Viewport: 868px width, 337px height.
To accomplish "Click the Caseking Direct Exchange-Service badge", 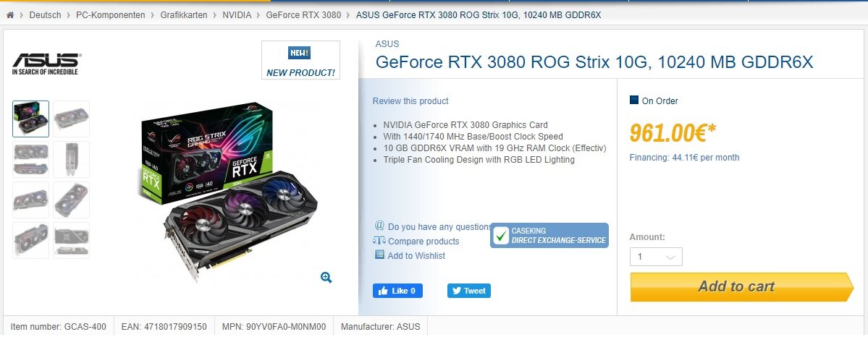I will pos(549,235).
